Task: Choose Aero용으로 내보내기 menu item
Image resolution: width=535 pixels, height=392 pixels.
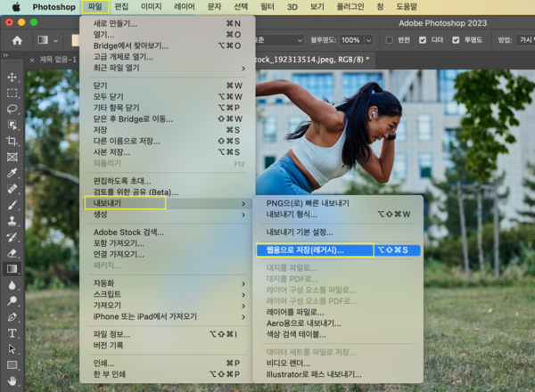Action: coord(338,323)
